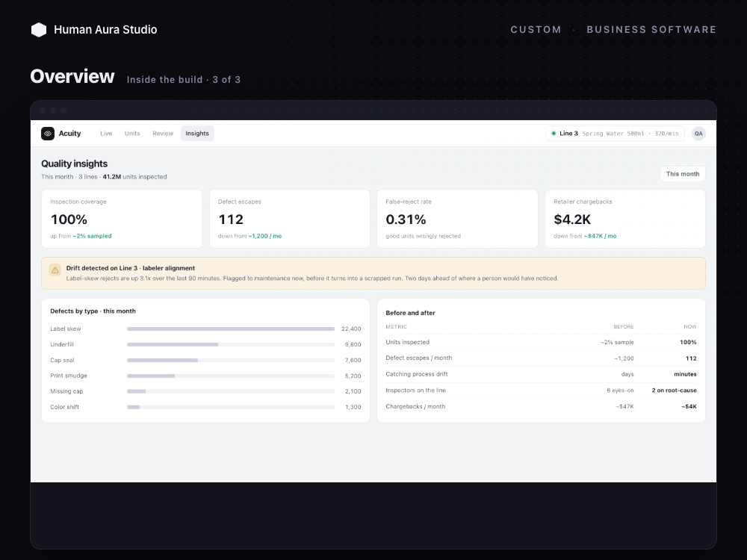Click the METRIC column header
747x560 pixels.
(x=397, y=327)
